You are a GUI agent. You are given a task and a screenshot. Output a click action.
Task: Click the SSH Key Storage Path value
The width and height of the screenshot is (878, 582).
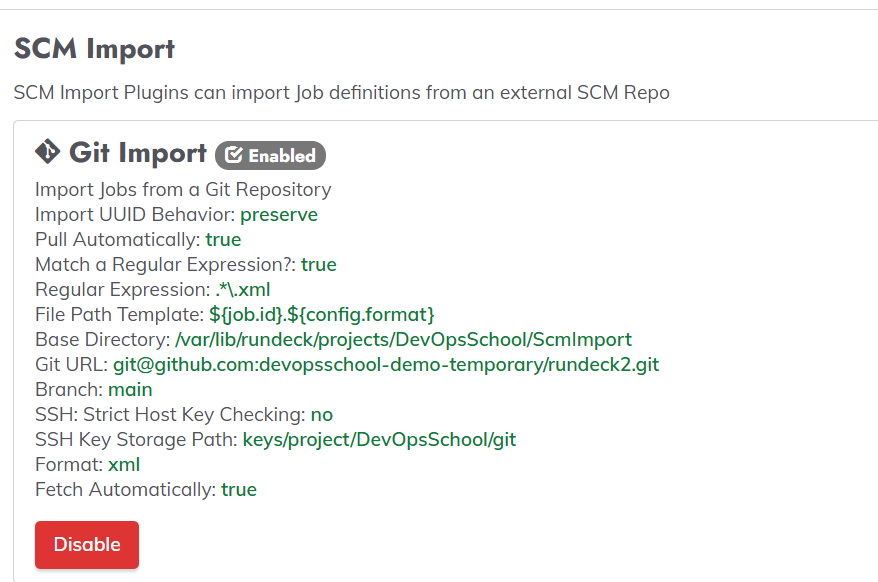pos(379,440)
